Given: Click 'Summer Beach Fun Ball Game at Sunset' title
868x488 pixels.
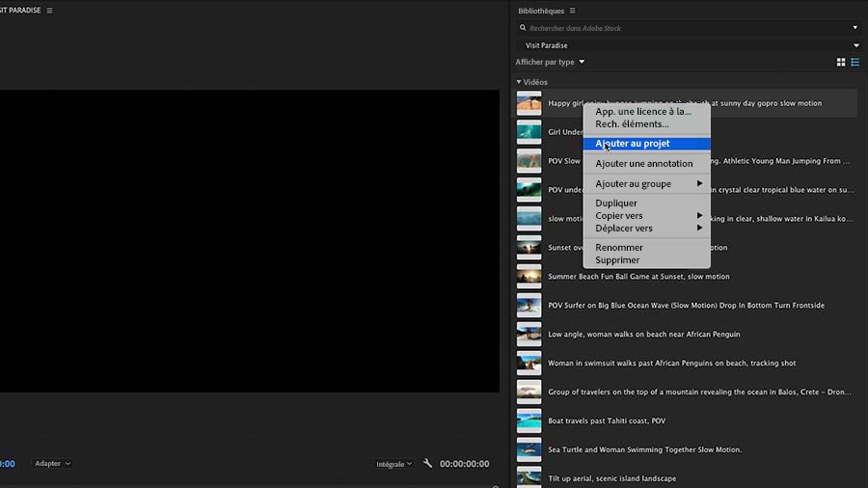Looking at the screenshot, I should [x=638, y=276].
